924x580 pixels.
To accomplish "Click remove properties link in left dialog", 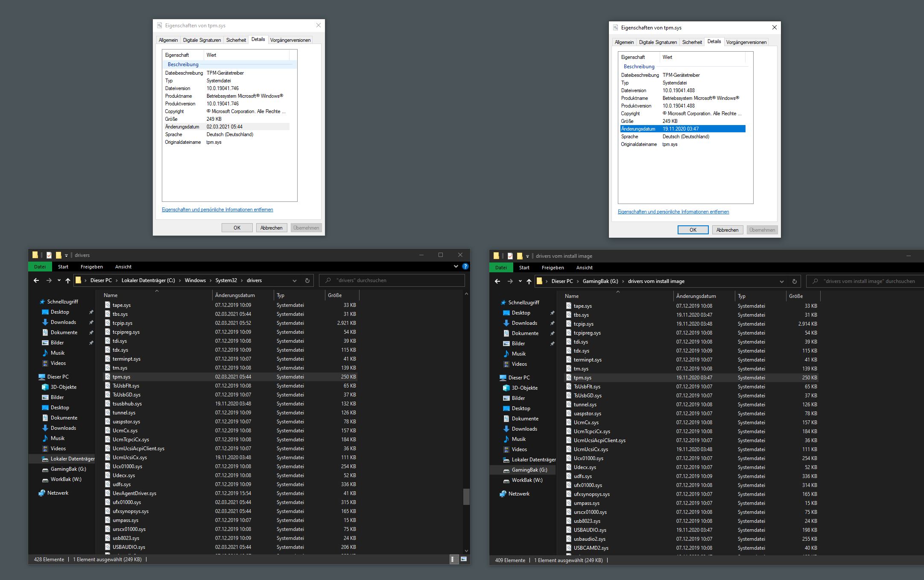I will click(217, 210).
